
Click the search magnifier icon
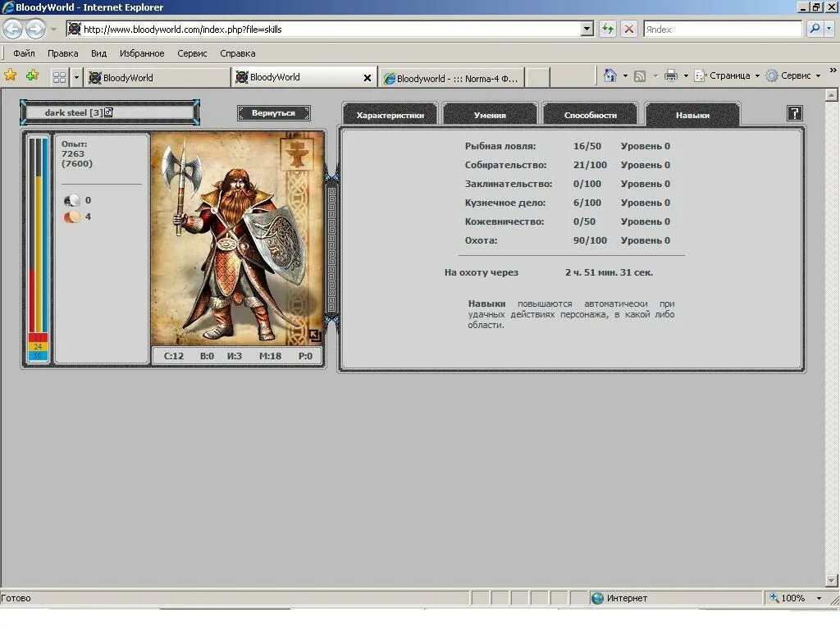tap(815, 29)
